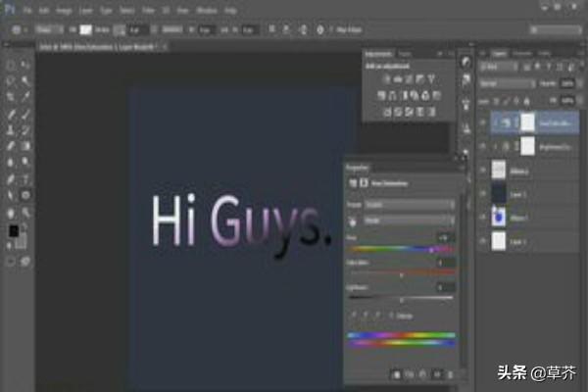
Task: Open the workspace switcher dropdown
Action: (556, 29)
